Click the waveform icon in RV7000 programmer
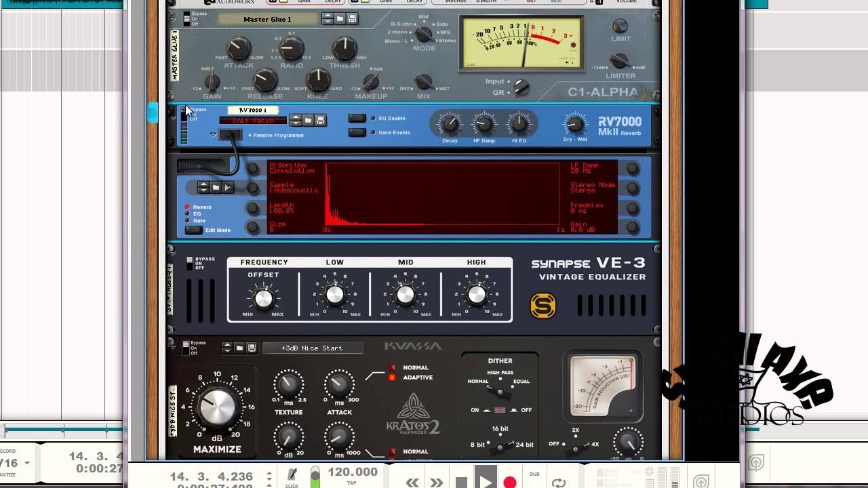 coord(228,187)
